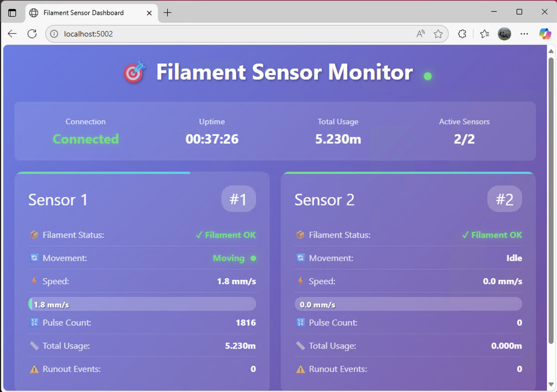Open the tab actions menu icon
This screenshot has height=392, width=557.
coord(12,13)
